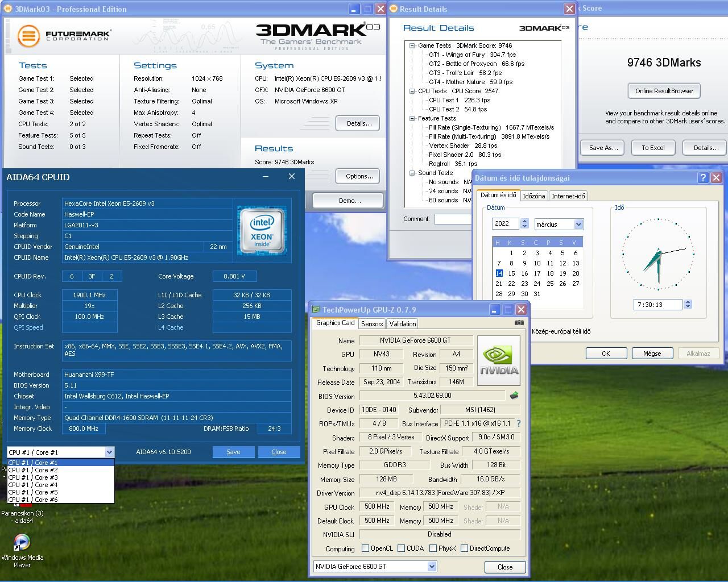Click the Result Details title bar icon
Viewport: 728px width, 582px height.
pyautogui.click(x=393, y=9)
